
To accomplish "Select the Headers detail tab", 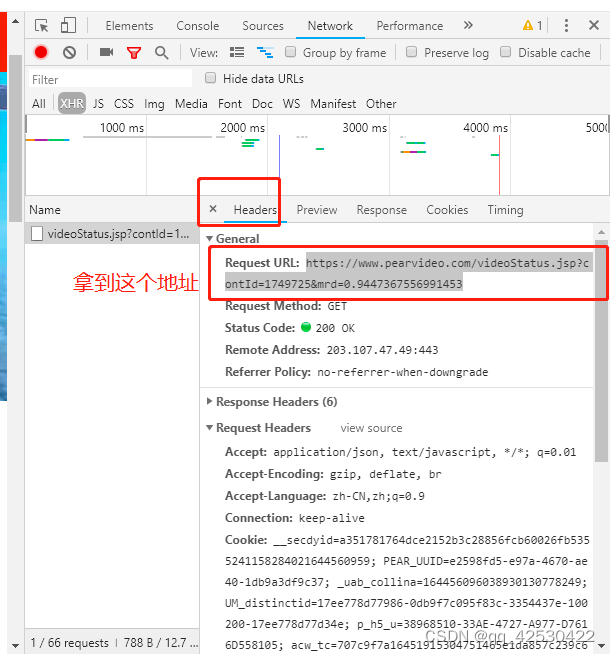I will [255, 210].
